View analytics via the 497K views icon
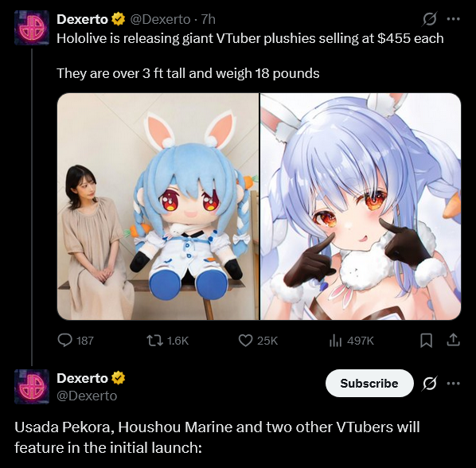 335,340
